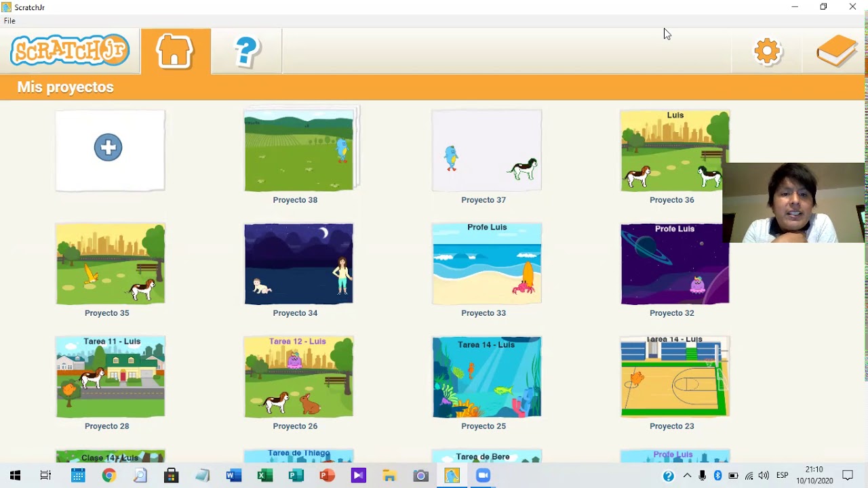Open the notification center icon

(848, 476)
